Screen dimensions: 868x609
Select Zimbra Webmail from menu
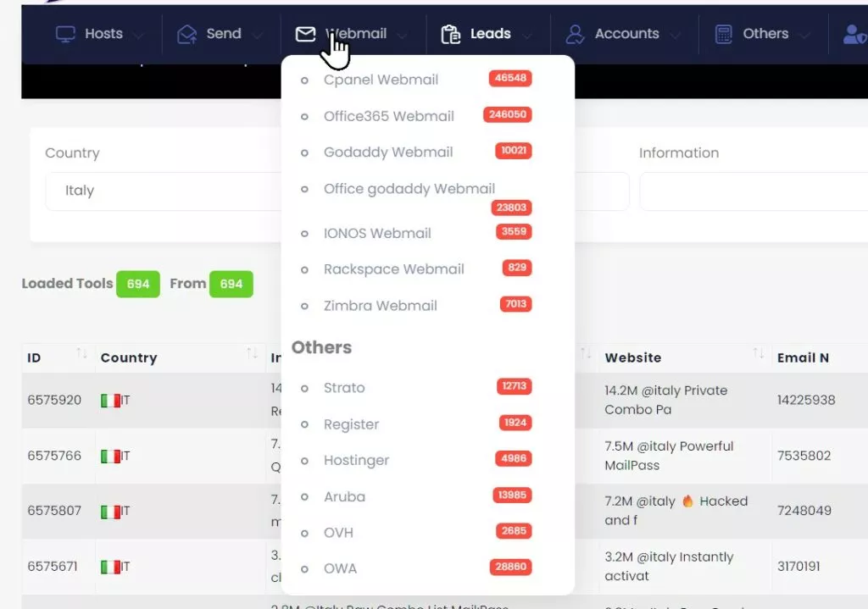point(381,306)
